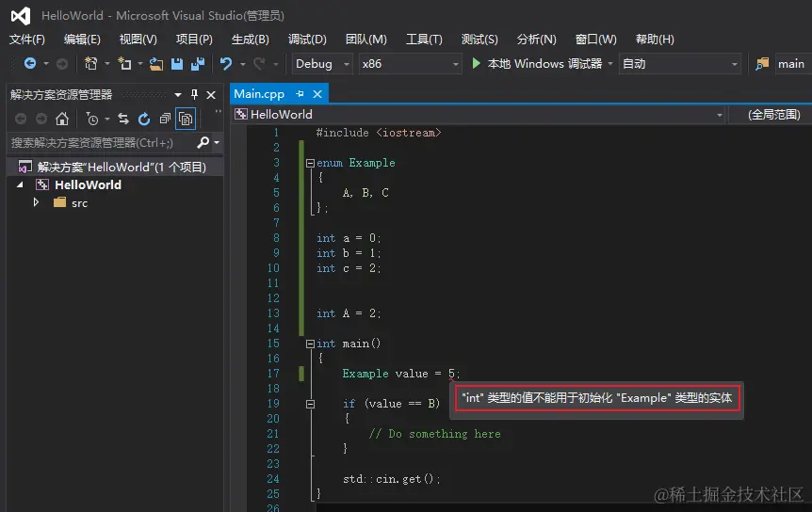812x512 pixels.
Task: Select the src folder in the tree
Action: 79,203
